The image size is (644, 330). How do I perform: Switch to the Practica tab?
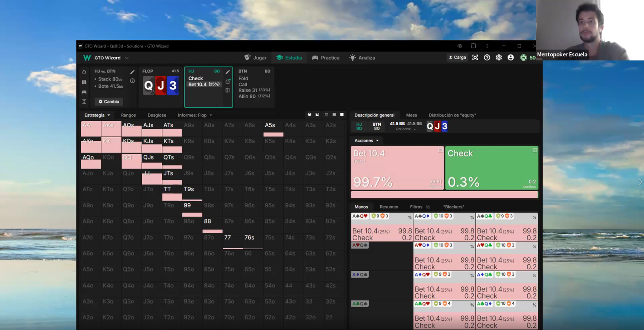[326, 58]
